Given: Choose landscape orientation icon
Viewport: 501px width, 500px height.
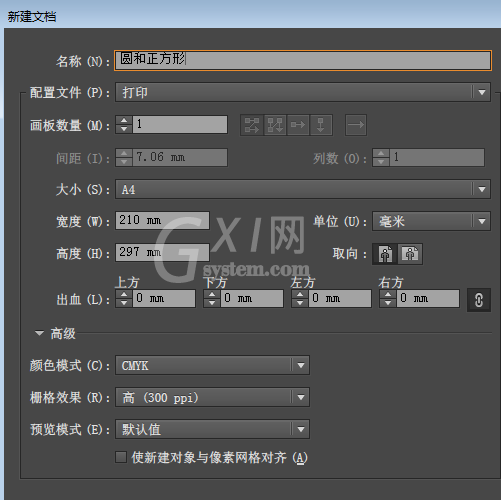Looking at the screenshot, I should pos(410,254).
